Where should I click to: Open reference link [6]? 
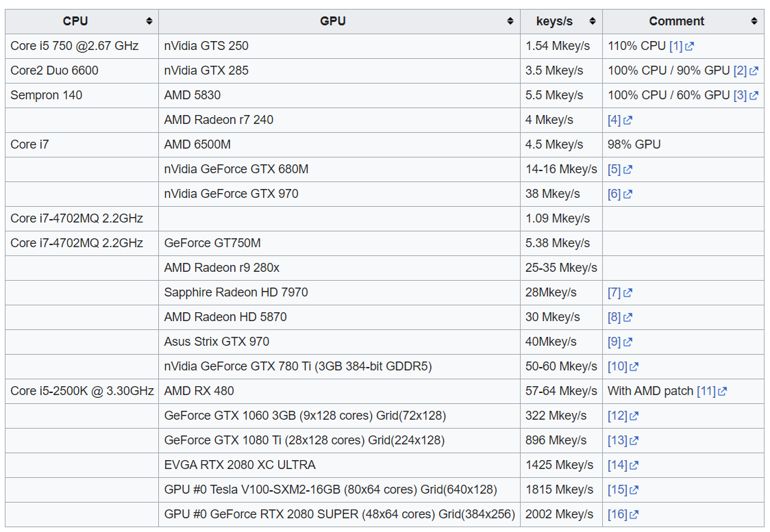pyautogui.click(x=620, y=194)
